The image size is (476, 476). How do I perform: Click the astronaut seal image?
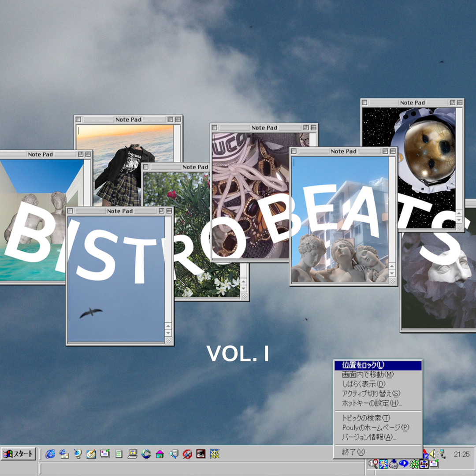(x=409, y=167)
